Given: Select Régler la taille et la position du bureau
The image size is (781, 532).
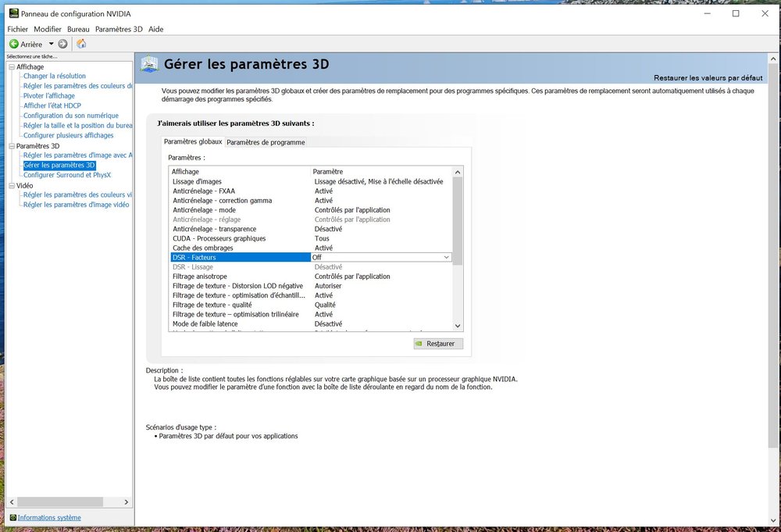Looking at the screenshot, I should (x=77, y=126).
